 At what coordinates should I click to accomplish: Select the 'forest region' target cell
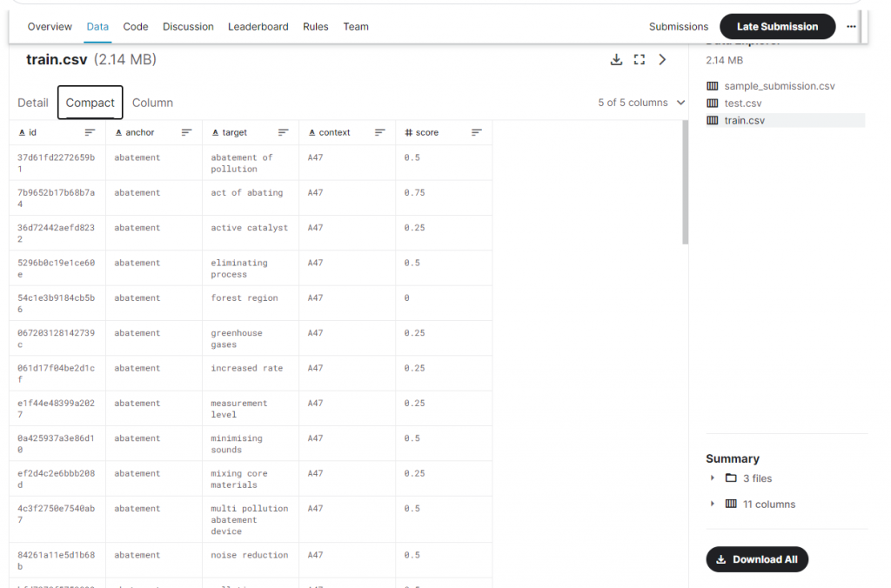[x=251, y=304]
